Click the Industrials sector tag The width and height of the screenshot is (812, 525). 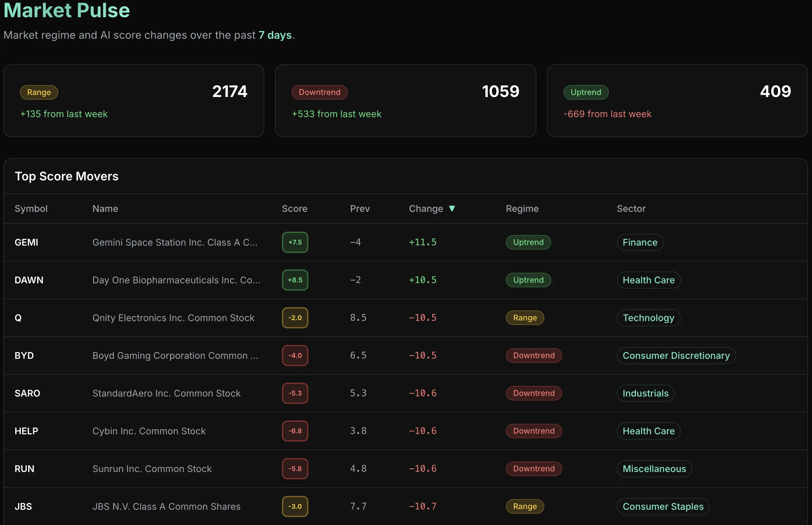[645, 393]
